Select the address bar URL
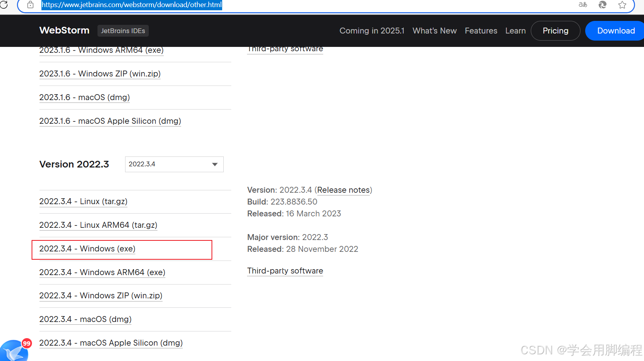 coord(132,5)
